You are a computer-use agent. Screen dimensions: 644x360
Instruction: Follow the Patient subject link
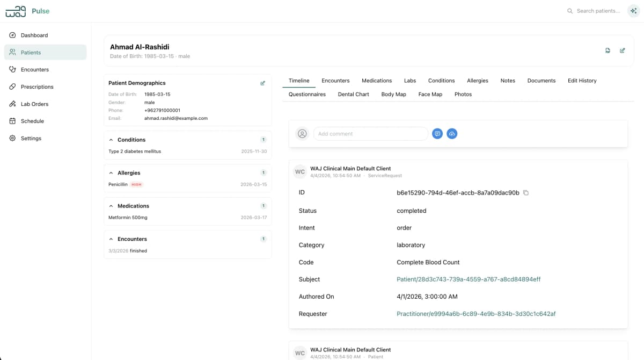[467, 279]
